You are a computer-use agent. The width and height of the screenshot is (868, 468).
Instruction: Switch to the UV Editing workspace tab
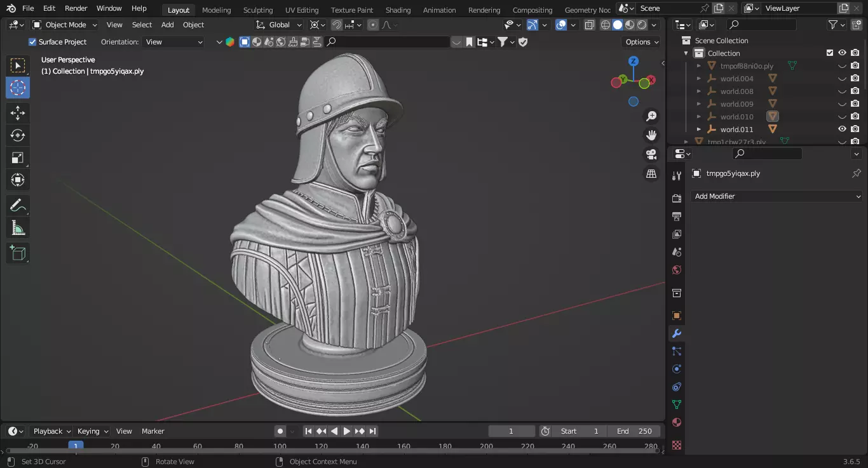[302, 10]
